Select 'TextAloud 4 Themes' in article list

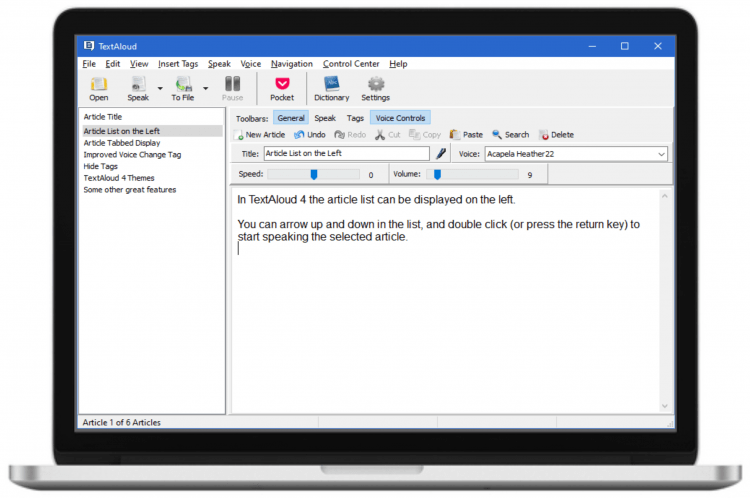(x=118, y=178)
